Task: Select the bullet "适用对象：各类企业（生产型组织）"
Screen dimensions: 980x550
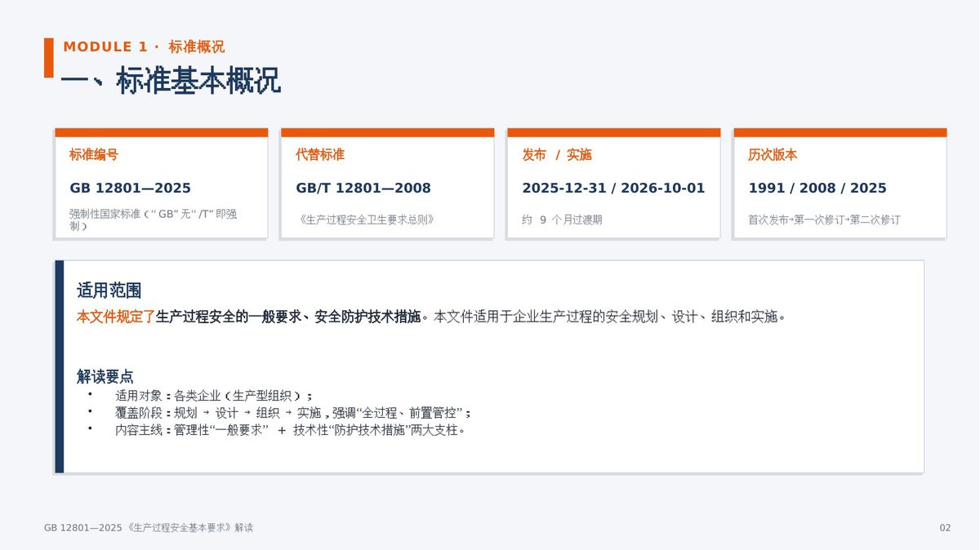Action: tap(214, 396)
